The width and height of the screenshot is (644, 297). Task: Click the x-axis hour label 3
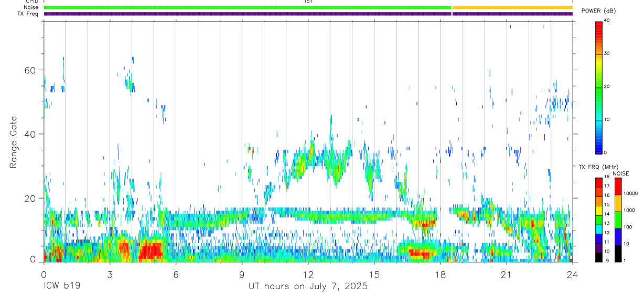tap(110, 274)
